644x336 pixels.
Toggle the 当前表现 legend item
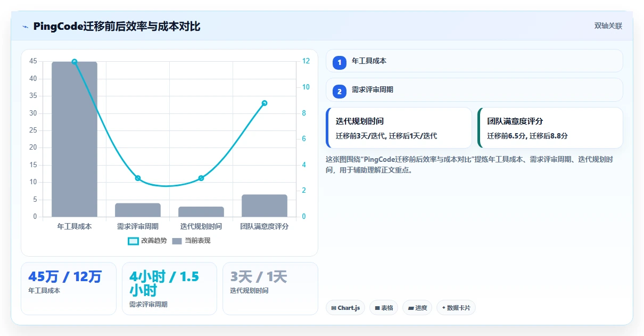tap(191, 241)
